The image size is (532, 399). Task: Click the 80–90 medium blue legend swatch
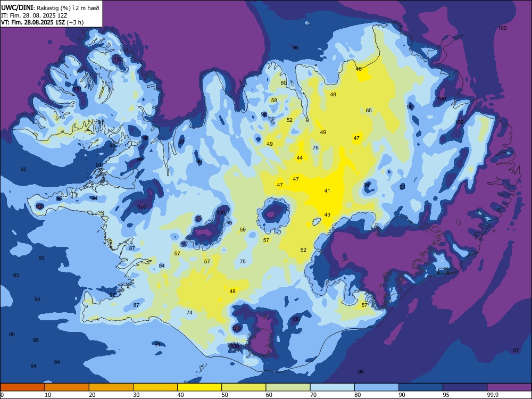tap(377, 387)
